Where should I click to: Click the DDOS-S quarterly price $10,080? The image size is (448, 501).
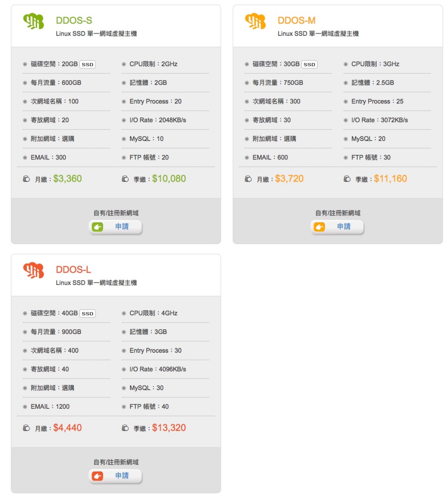coord(169,179)
